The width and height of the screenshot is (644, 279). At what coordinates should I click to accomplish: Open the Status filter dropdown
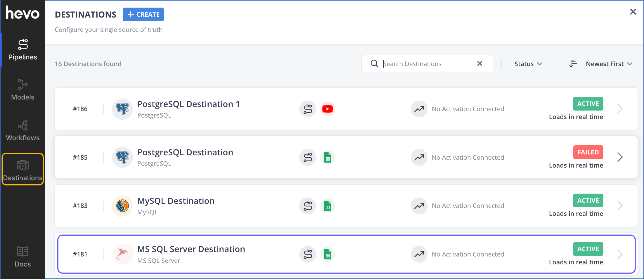[x=528, y=64]
